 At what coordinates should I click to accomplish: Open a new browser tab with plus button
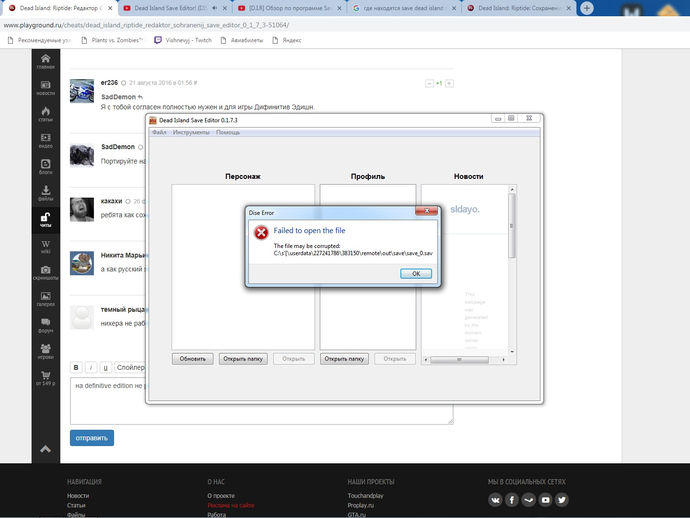coord(587,8)
